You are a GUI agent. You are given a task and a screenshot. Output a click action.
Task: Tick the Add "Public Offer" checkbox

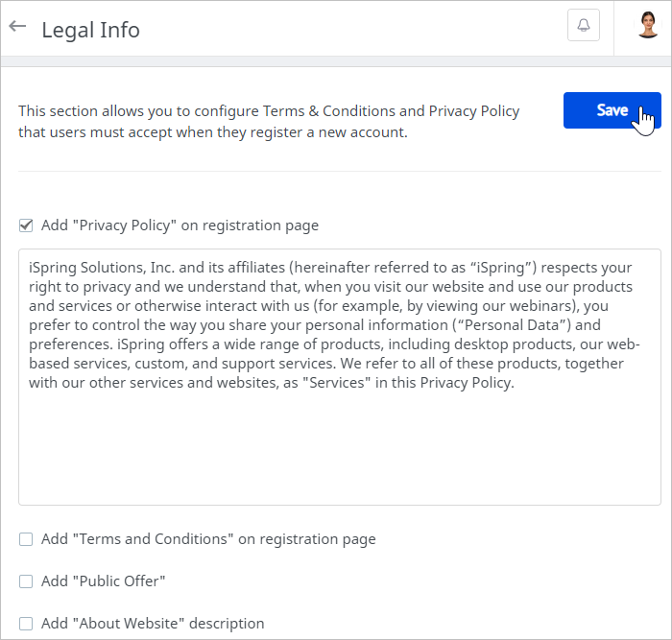(26, 581)
